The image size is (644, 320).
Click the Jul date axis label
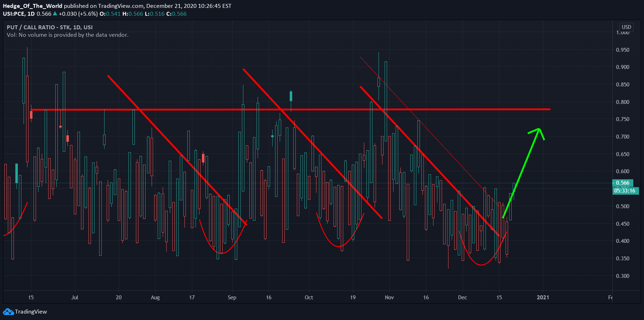(75, 297)
